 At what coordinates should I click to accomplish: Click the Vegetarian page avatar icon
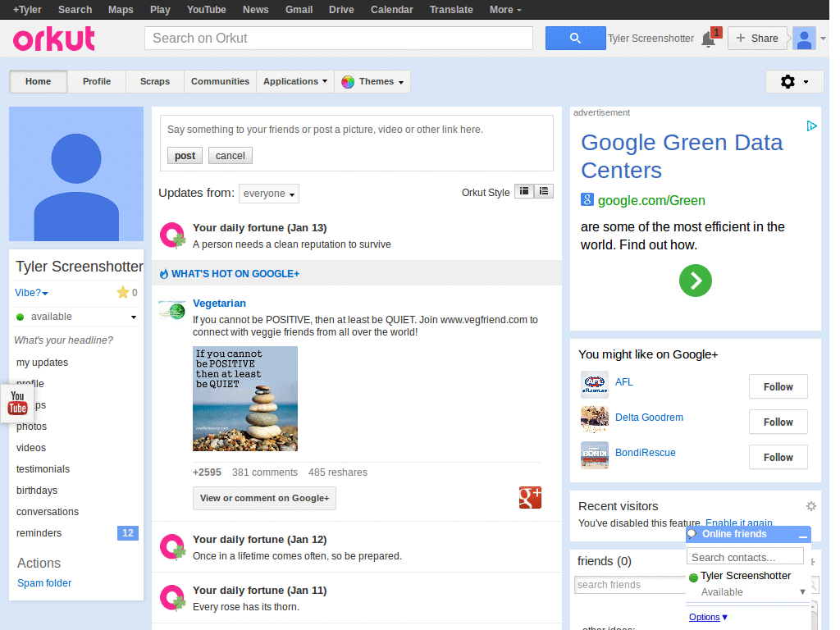click(172, 309)
